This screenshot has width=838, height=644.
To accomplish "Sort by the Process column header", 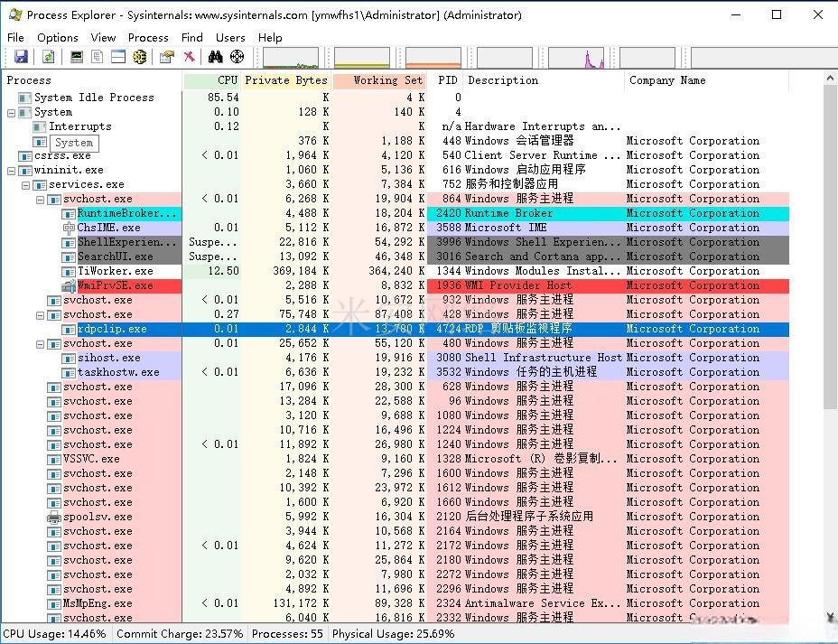I will click(x=92, y=80).
